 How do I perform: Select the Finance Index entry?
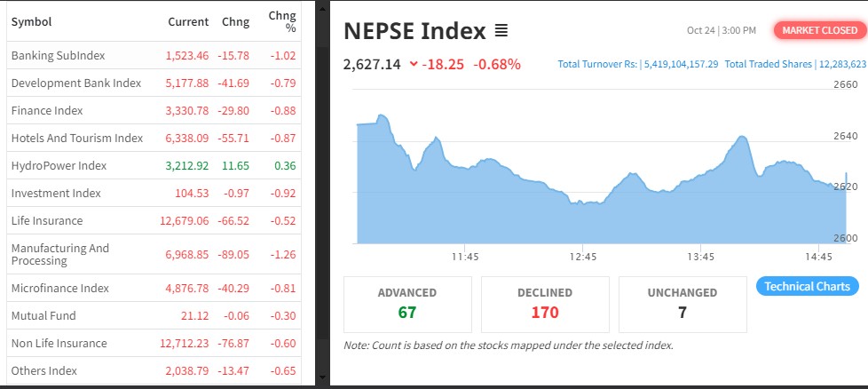[x=47, y=110]
